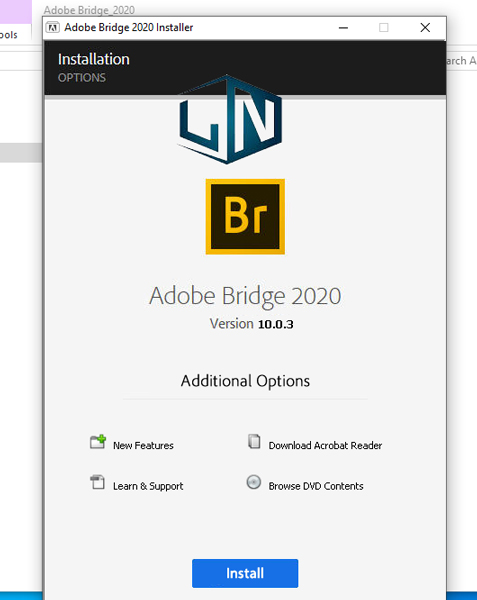Click the Installation OPTIONS header

pos(94,67)
